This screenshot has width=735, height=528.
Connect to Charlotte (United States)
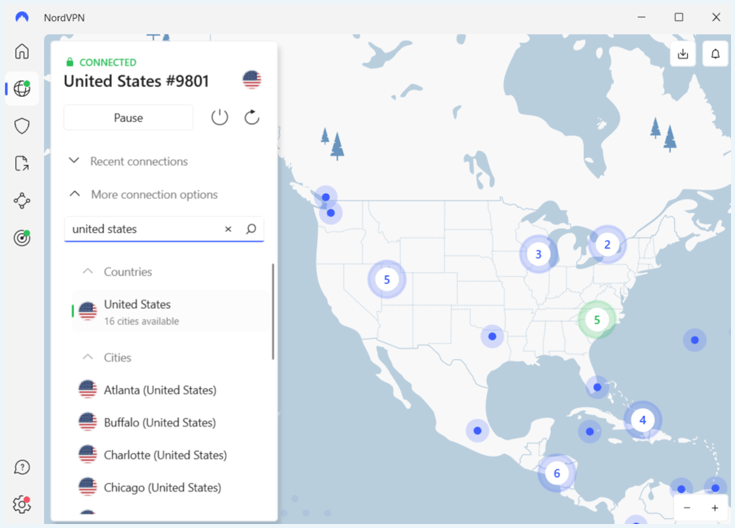point(171,455)
